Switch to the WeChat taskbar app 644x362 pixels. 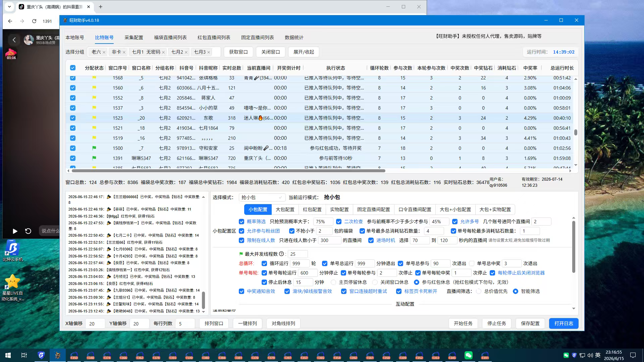[469, 355]
